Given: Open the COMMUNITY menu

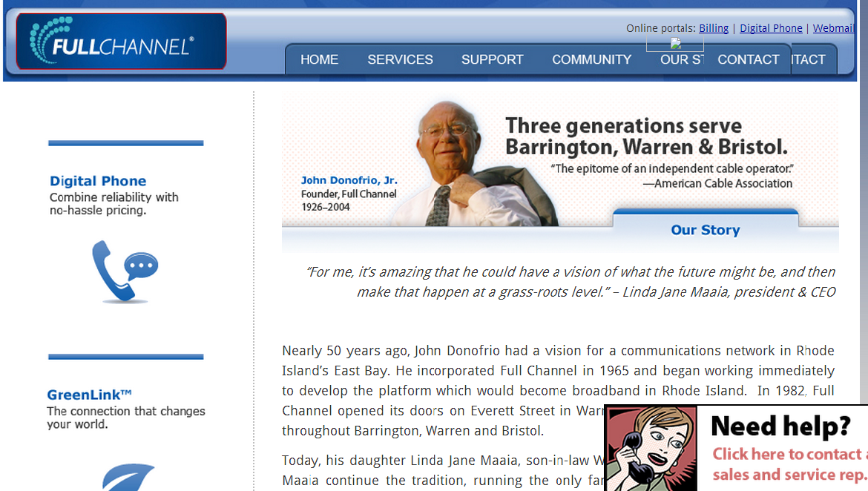Looking at the screenshot, I should tap(592, 59).
